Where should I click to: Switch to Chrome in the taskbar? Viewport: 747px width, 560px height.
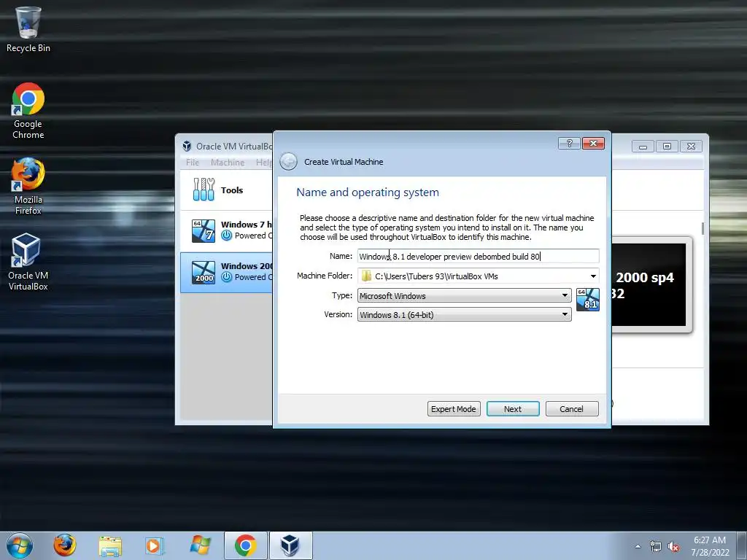pos(245,545)
